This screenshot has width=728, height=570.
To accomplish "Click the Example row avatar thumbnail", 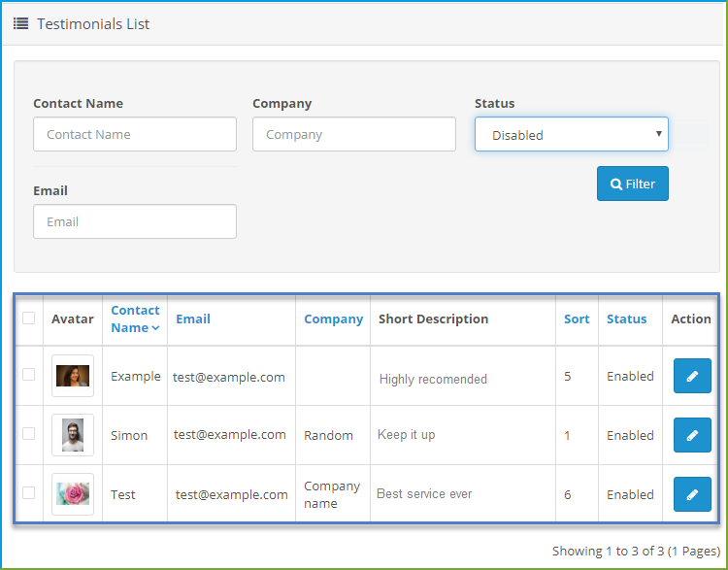I will 73,376.
